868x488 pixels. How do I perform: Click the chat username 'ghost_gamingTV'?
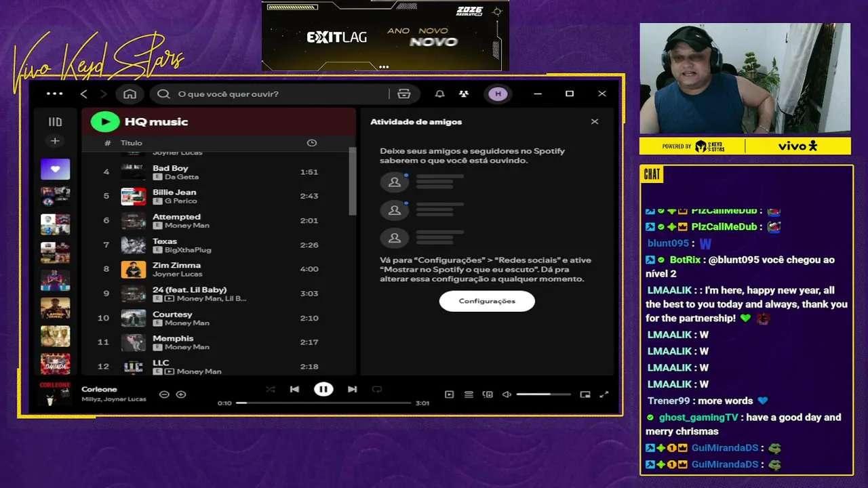pyautogui.click(x=698, y=418)
